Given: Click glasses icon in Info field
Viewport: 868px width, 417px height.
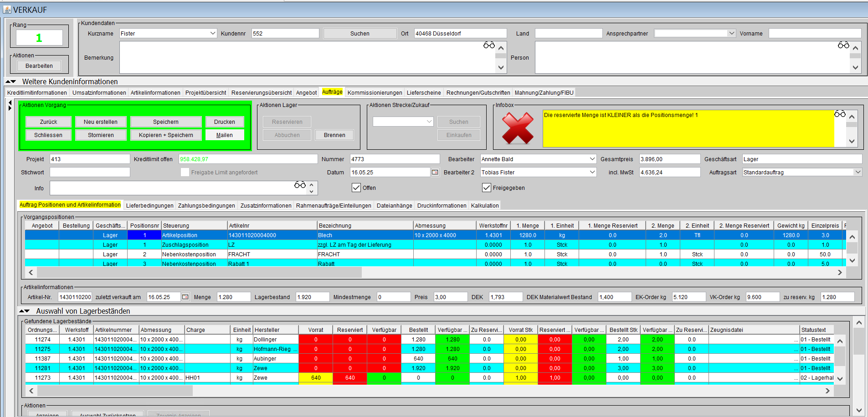Looking at the screenshot, I should tap(300, 185).
